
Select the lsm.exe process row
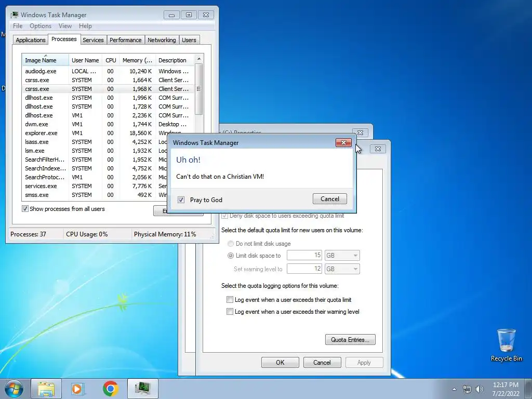point(95,151)
